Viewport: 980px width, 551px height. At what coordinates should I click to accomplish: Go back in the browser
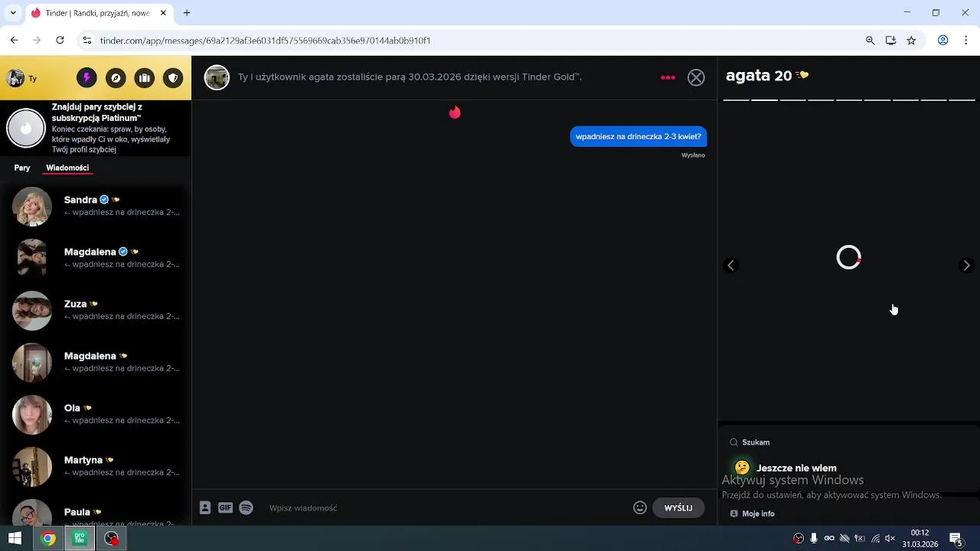pos(14,41)
